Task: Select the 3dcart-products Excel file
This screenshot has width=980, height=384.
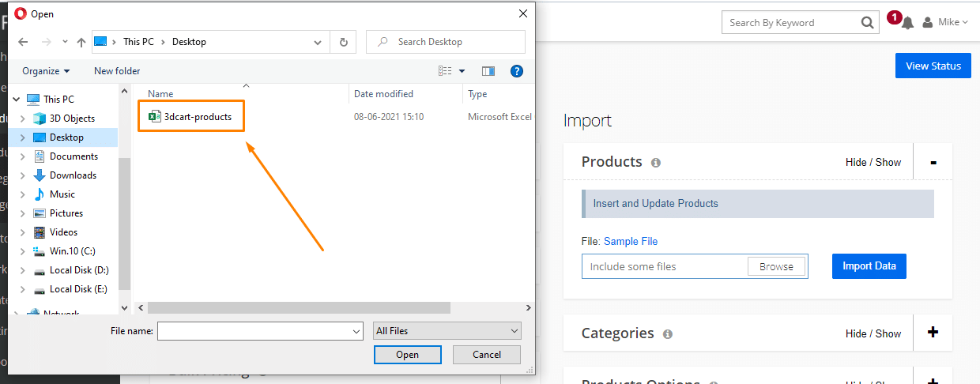Action: click(x=191, y=117)
